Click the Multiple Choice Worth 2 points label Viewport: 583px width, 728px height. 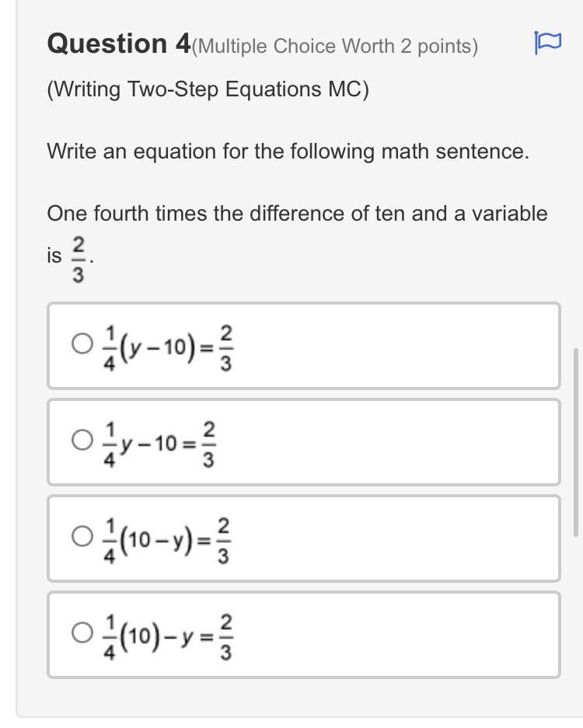(334, 47)
